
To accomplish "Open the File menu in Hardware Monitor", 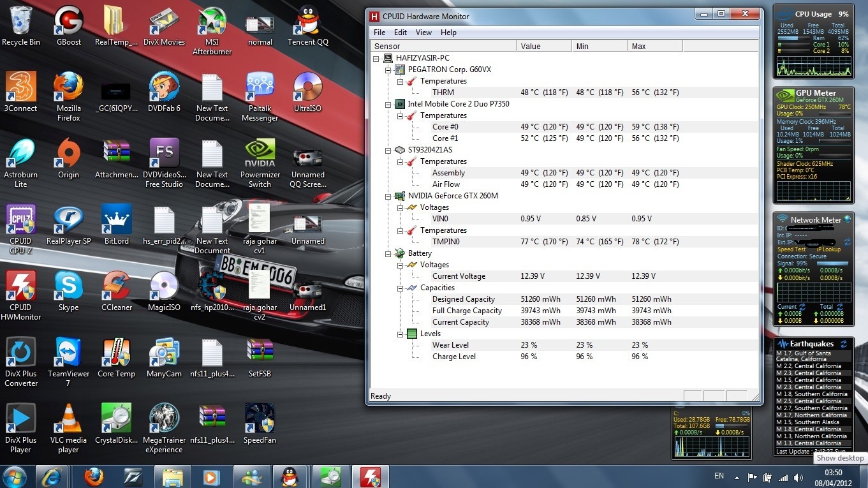I will pyautogui.click(x=379, y=33).
